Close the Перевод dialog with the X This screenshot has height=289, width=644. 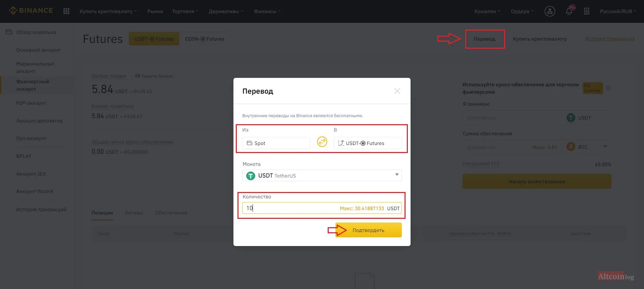[397, 91]
